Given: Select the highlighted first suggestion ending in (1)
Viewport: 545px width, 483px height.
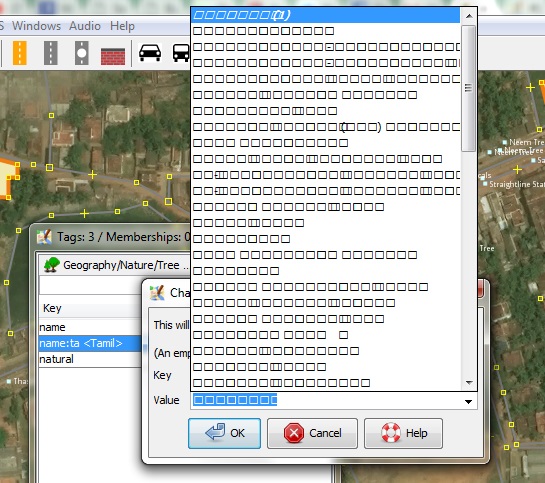Looking at the screenshot, I should click(325, 15).
